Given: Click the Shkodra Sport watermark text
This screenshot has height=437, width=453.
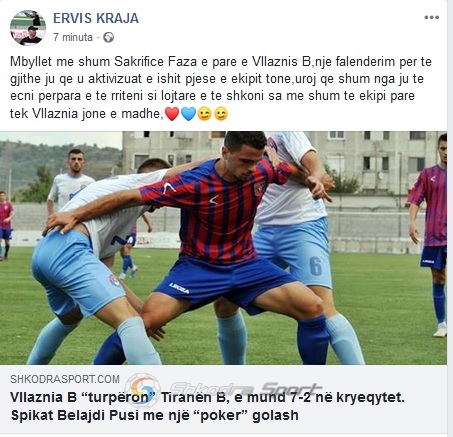Looking at the screenshot, I should pos(247,389).
